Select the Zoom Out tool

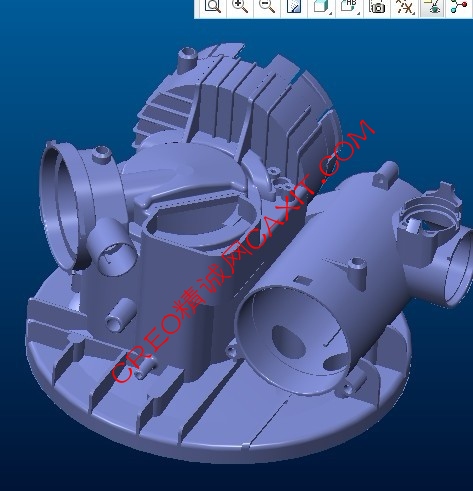[x=267, y=6]
